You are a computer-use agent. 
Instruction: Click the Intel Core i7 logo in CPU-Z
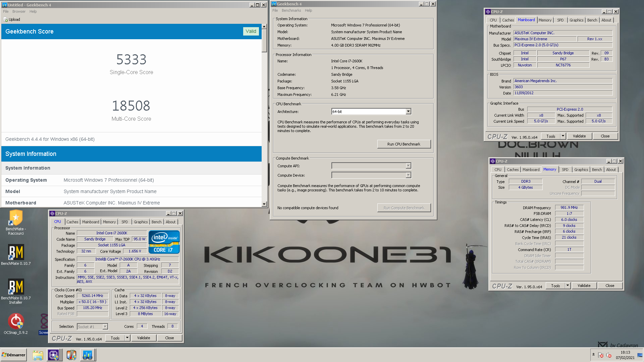pos(164,242)
